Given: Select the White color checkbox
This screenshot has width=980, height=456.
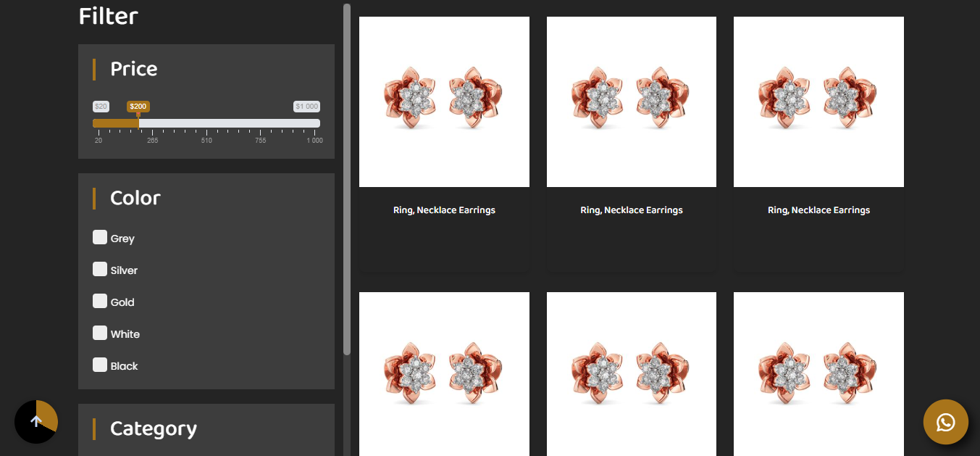Looking at the screenshot, I should click(100, 333).
